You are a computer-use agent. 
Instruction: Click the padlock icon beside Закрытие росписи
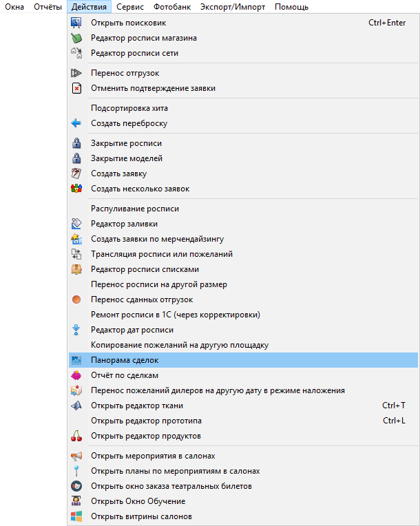pyautogui.click(x=76, y=143)
